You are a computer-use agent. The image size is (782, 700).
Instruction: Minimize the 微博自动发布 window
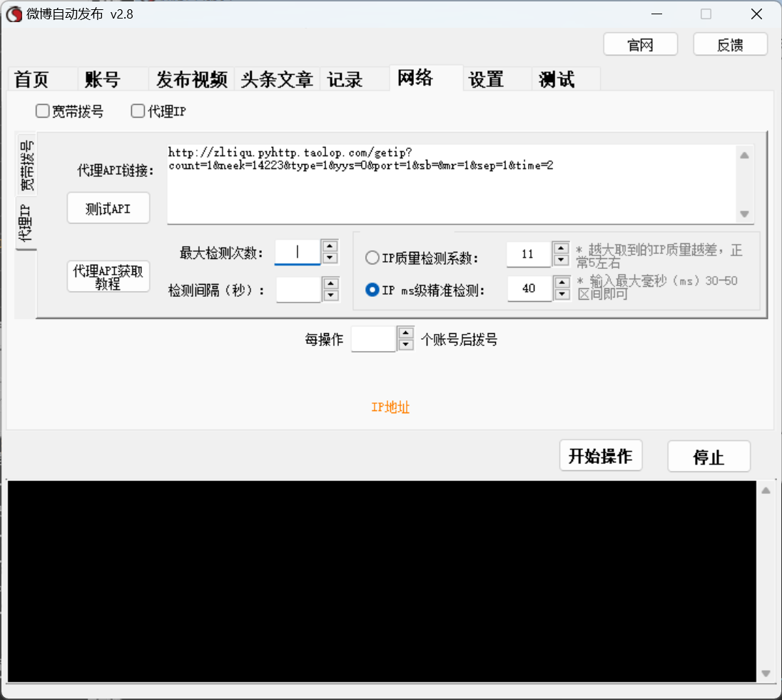coord(657,14)
